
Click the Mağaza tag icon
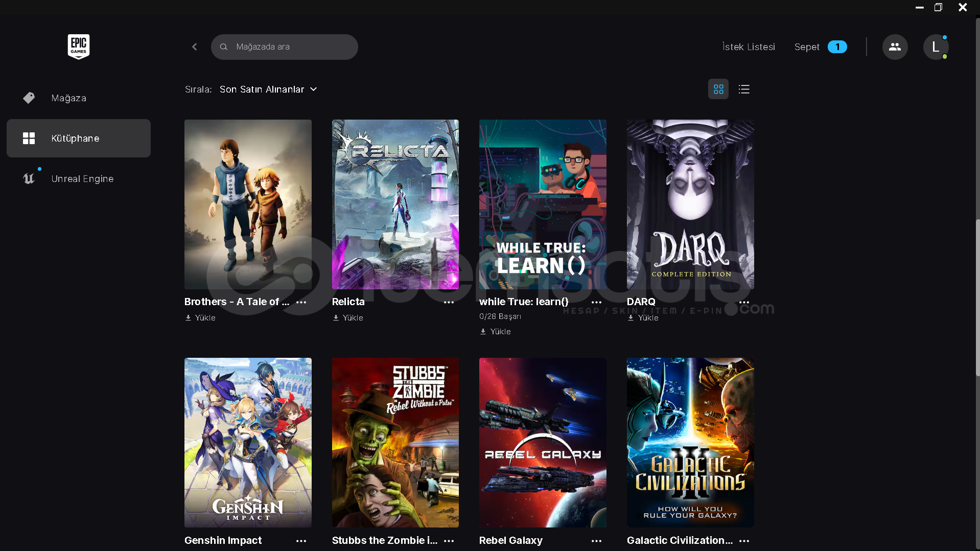coord(29,98)
